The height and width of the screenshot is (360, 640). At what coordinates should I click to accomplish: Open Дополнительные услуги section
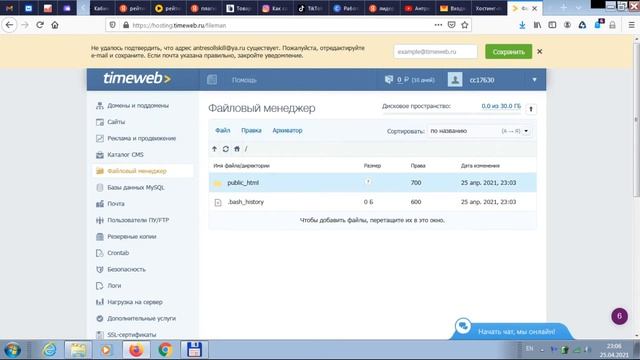click(141, 318)
